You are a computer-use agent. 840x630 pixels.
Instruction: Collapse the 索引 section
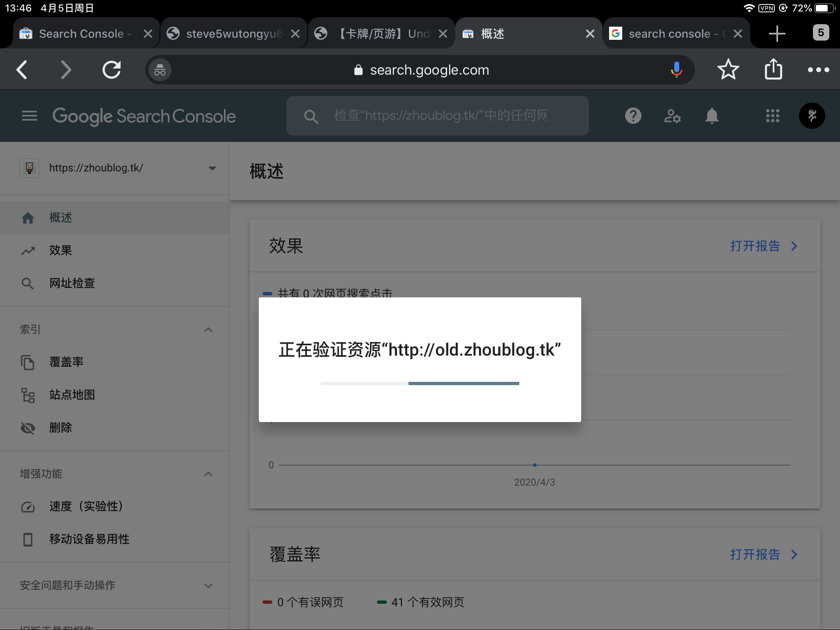click(208, 330)
